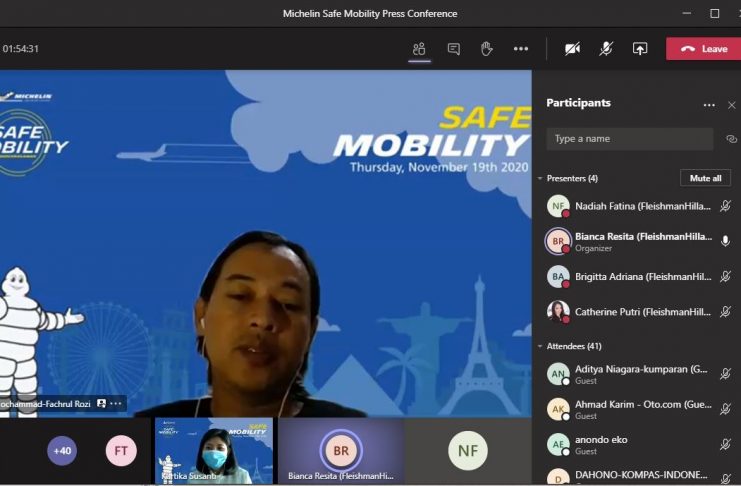Screen dimensions: 741x486
Task: Select Catherine Putri in the presenters list
Action: click(630, 312)
